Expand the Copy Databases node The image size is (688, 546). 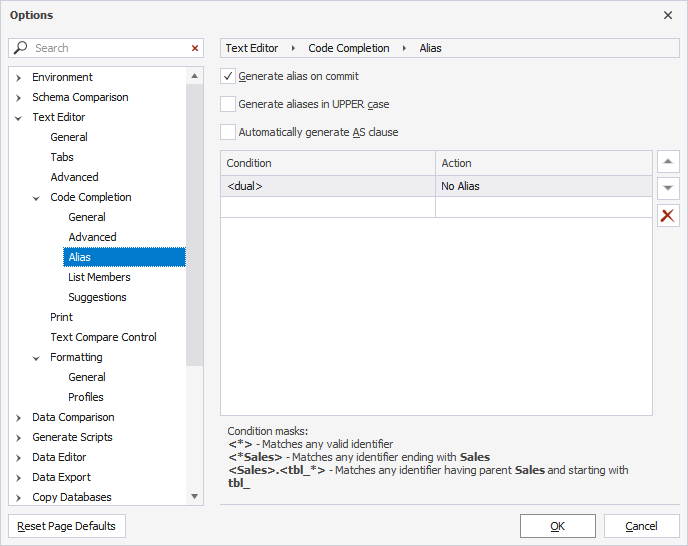pyautogui.click(x=18, y=498)
